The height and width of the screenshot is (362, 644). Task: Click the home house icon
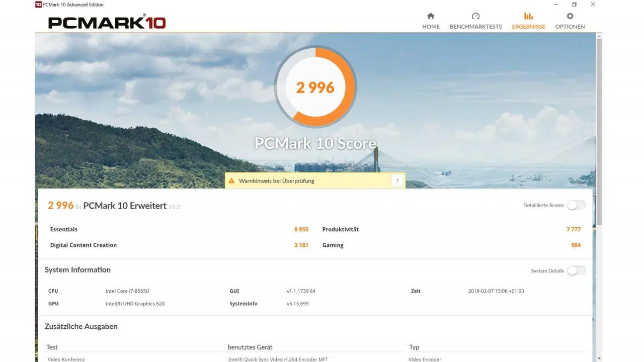tap(431, 16)
